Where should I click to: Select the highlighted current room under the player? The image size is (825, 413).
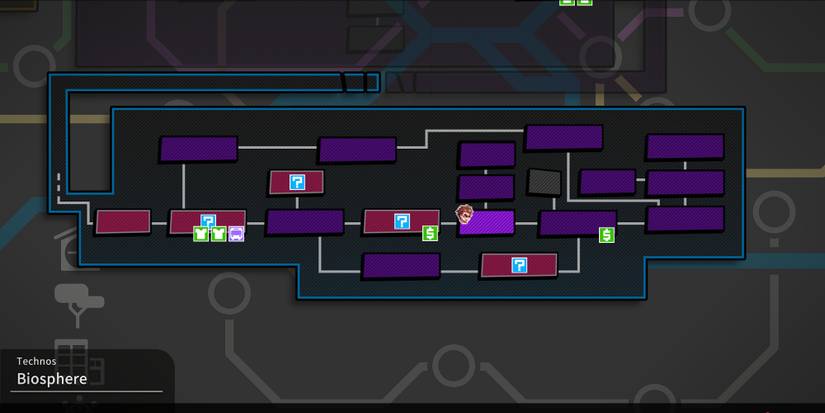point(487,223)
